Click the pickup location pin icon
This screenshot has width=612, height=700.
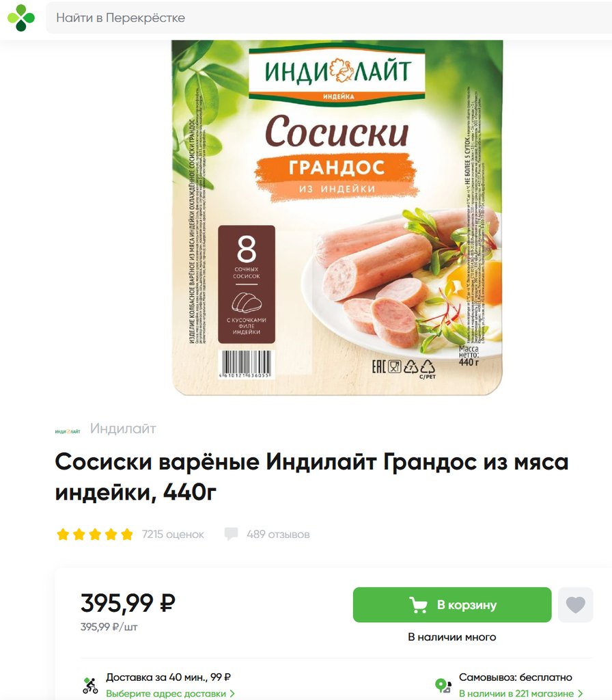coord(443,685)
